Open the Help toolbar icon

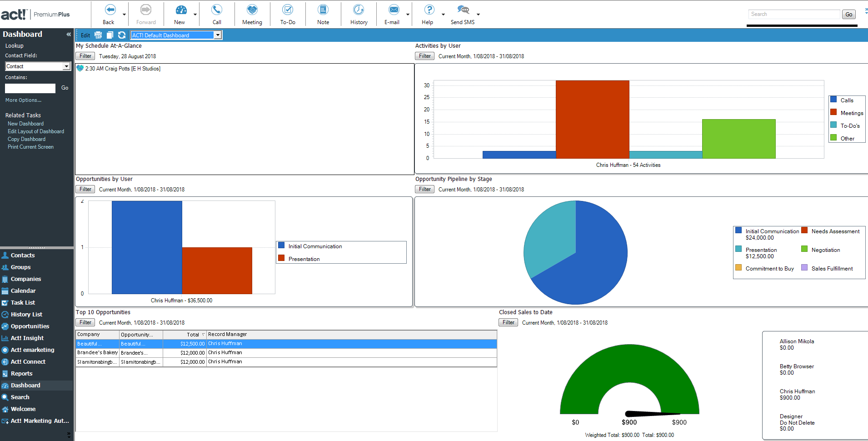429,10
